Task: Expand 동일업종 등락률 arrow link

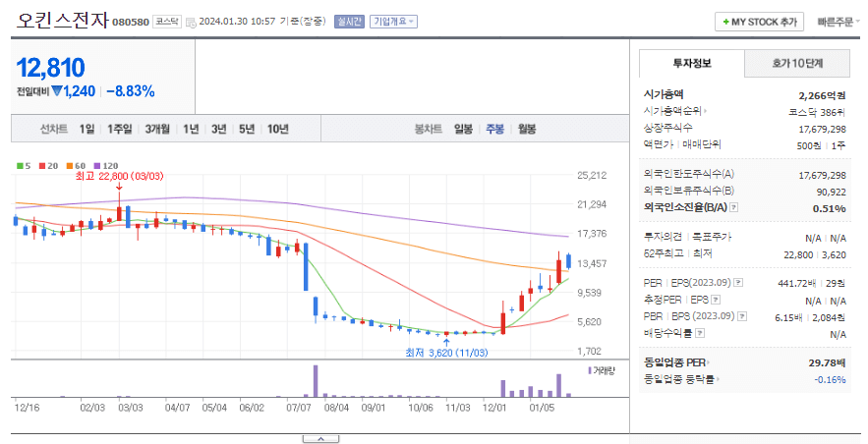Action: click(x=681, y=379)
